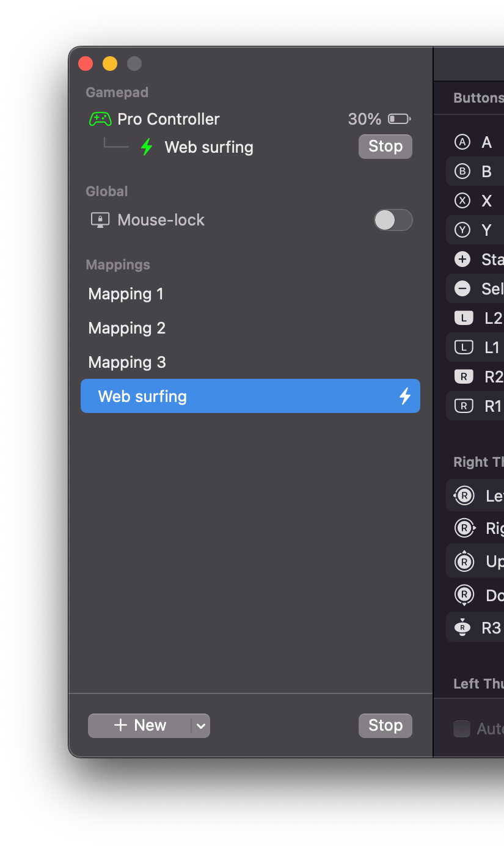This screenshot has width=504, height=848.
Task: Select Mapping 1 in the list
Action: click(x=250, y=294)
